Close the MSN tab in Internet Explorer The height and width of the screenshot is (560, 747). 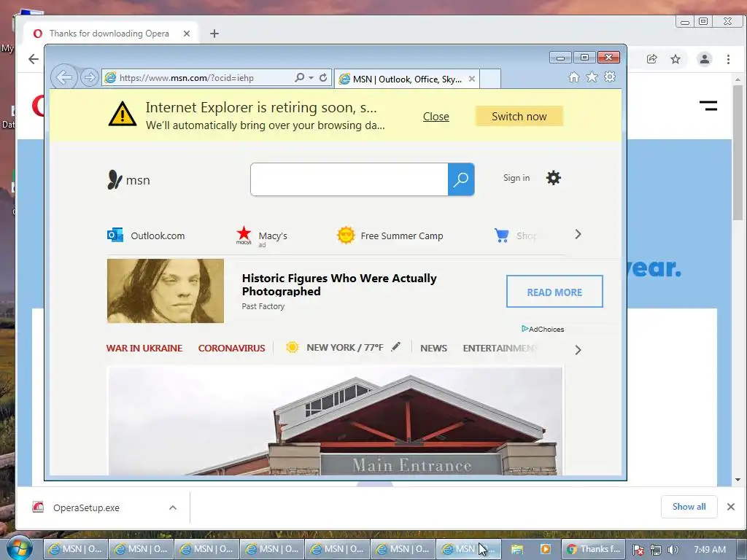pyautogui.click(x=472, y=79)
